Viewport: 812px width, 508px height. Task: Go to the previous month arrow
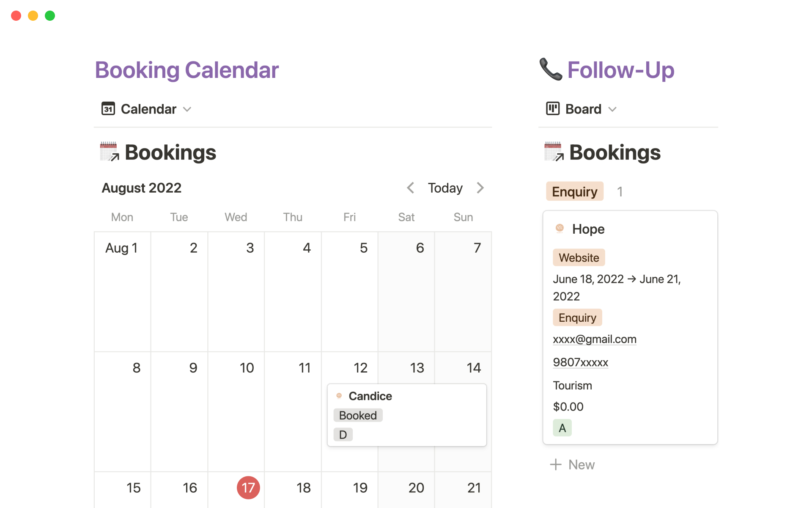(x=410, y=188)
